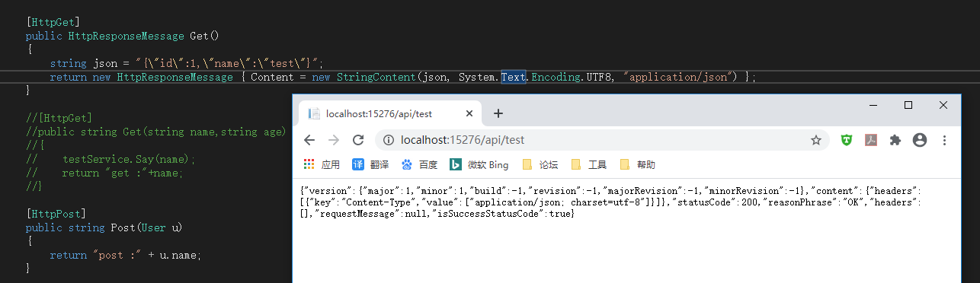
Task: Open the 帮助 bookmark folder
Action: pyautogui.click(x=637, y=164)
